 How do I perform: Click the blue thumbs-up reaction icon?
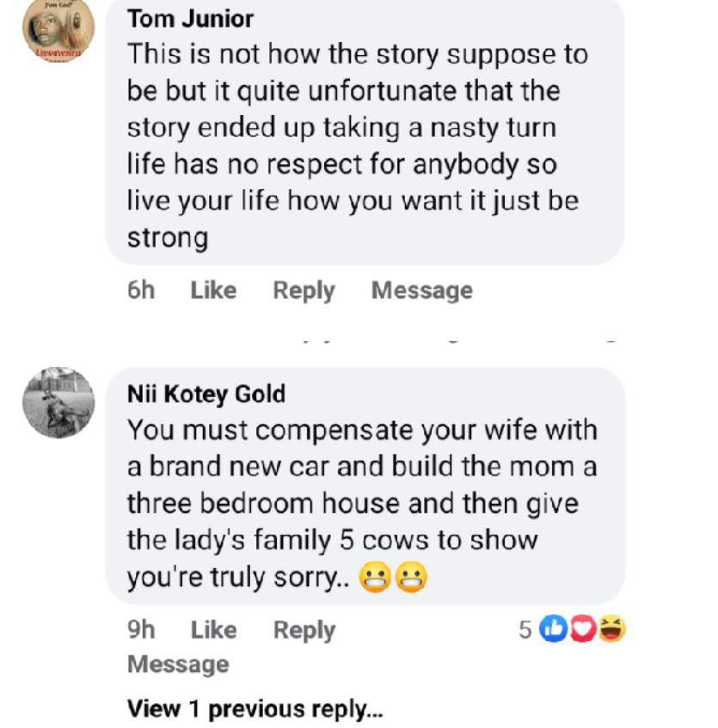click(x=553, y=630)
